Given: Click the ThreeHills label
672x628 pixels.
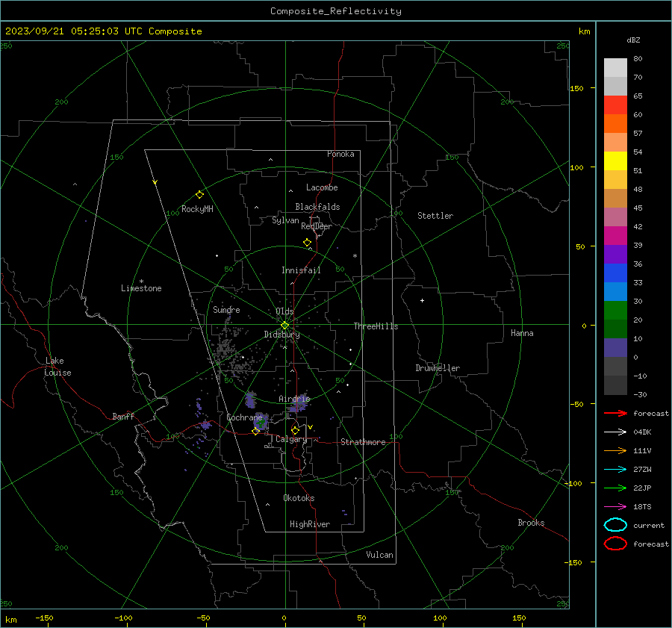Looking at the screenshot, I should (376, 326).
